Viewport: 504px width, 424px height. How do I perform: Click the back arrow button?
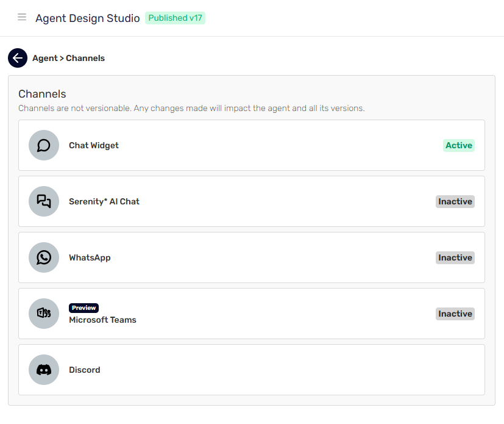pos(18,58)
